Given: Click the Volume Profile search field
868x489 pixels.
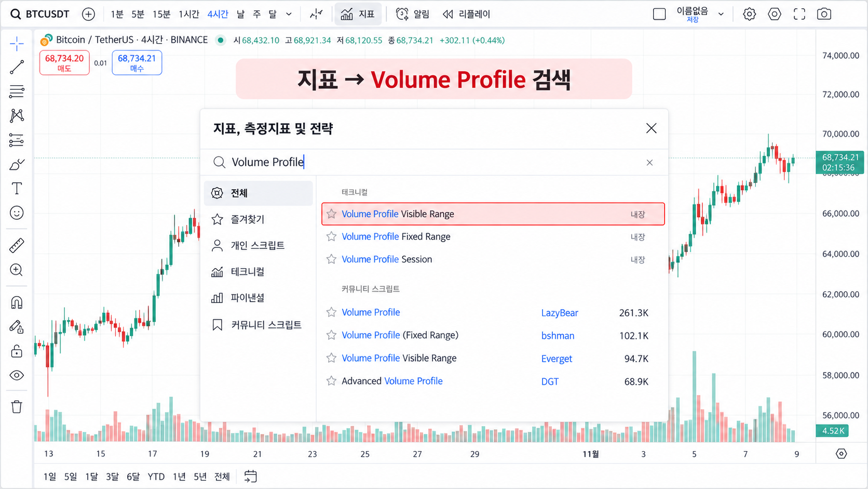Looking at the screenshot, I should 434,162.
